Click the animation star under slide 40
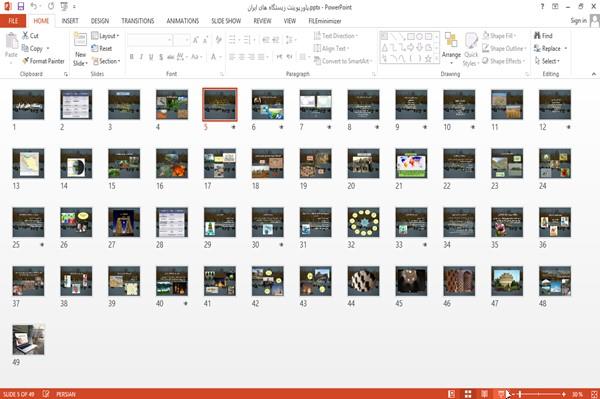The height and width of the screenshot is (399, 600). (186, 303)
